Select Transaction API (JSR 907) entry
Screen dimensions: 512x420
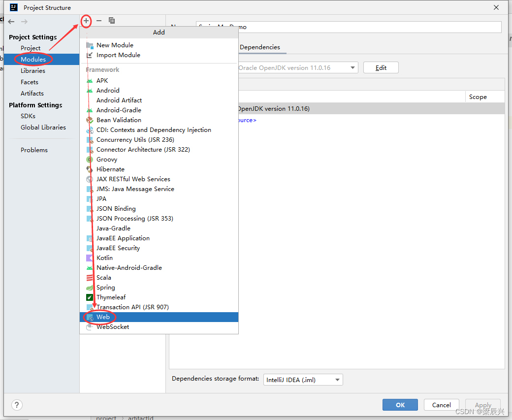pos(159,307)
